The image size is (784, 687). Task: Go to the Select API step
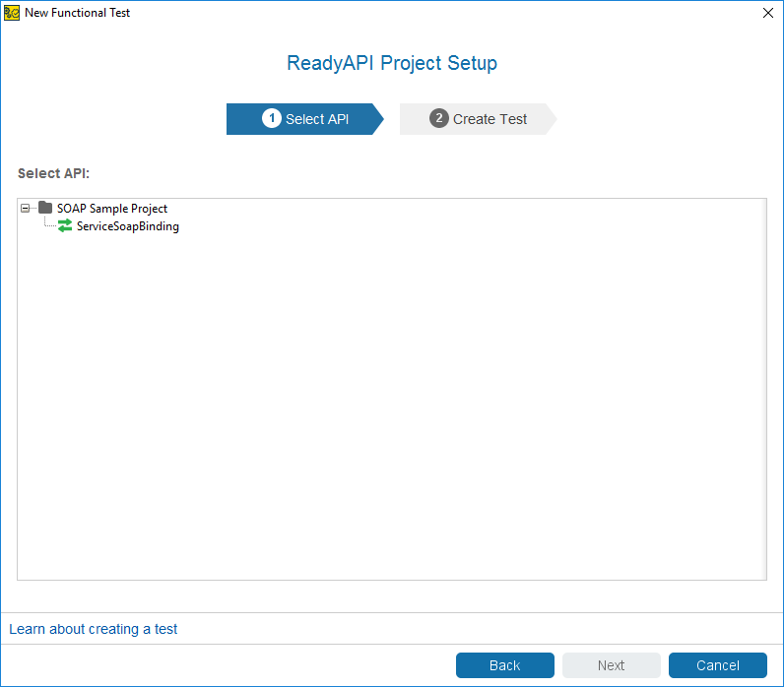(305, 119)
